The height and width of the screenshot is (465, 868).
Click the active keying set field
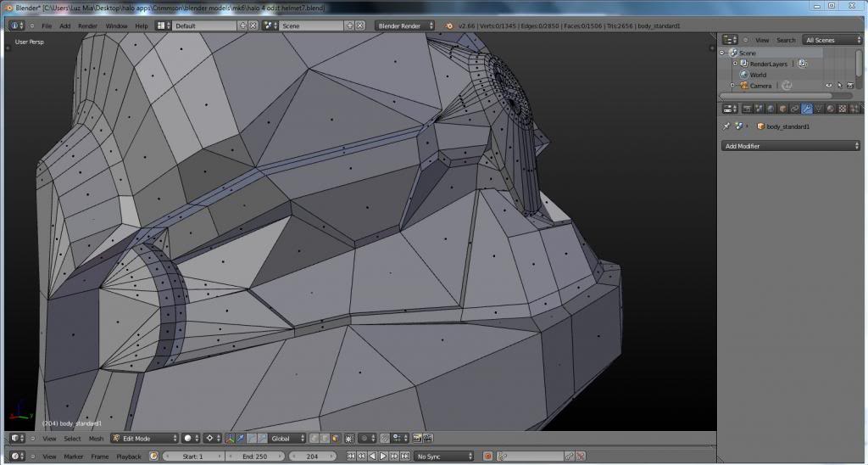pos(531,457)
